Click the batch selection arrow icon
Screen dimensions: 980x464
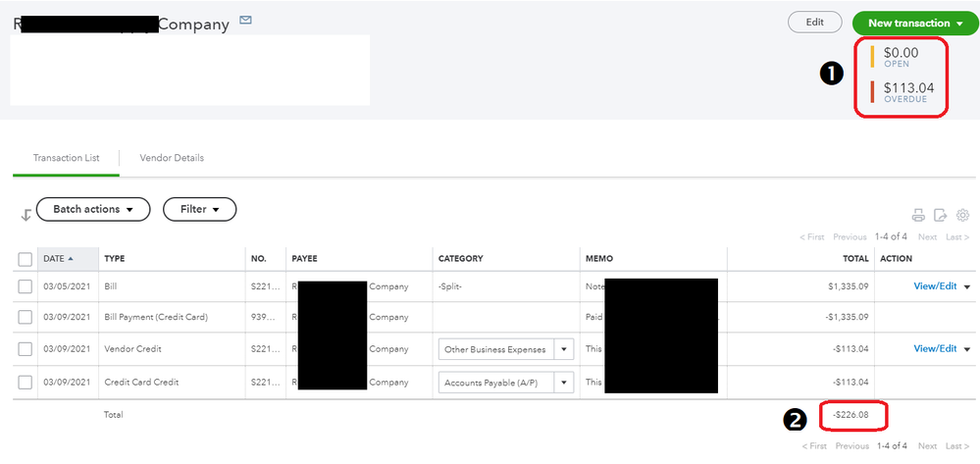pyautogui.click(x=26, y=215)
